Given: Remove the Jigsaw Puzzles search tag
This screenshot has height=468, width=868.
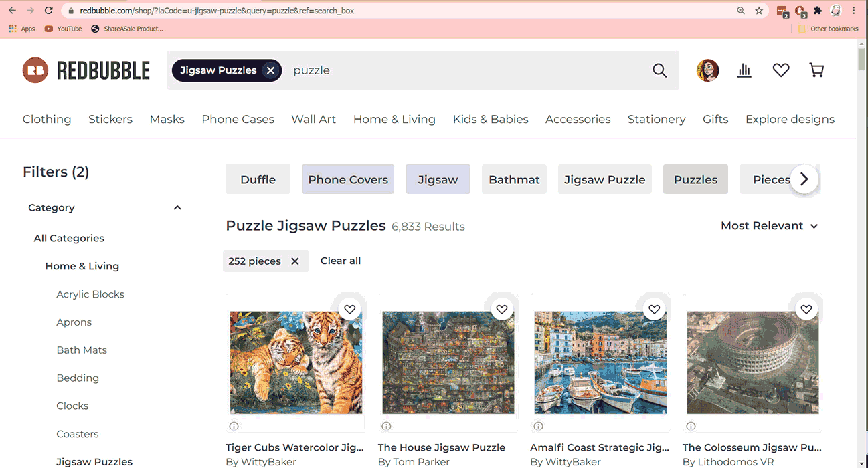Looking at the screenshot, I should click(270, 70).
